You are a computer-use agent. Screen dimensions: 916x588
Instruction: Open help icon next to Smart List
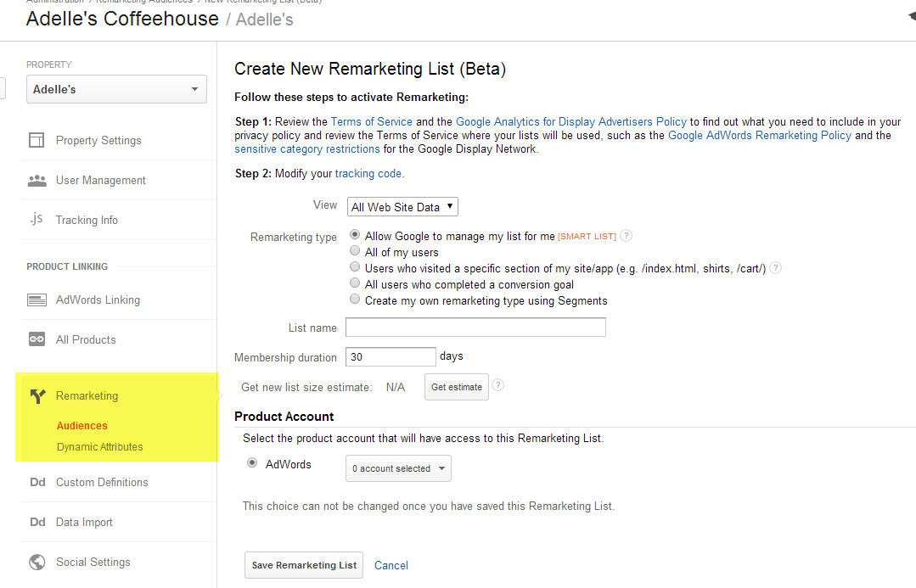(x=626, y=235)
